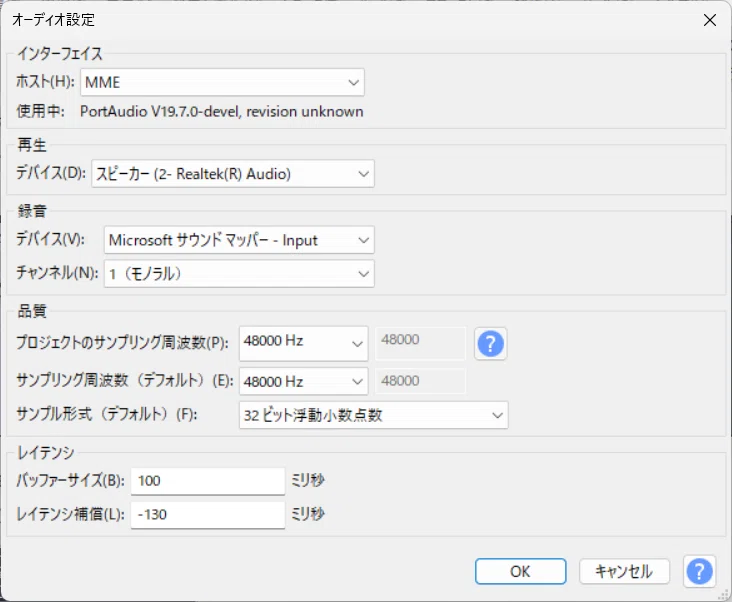Click the 品質 group heading
Viewport: 732px width, 602px height.
click(32, 311)
